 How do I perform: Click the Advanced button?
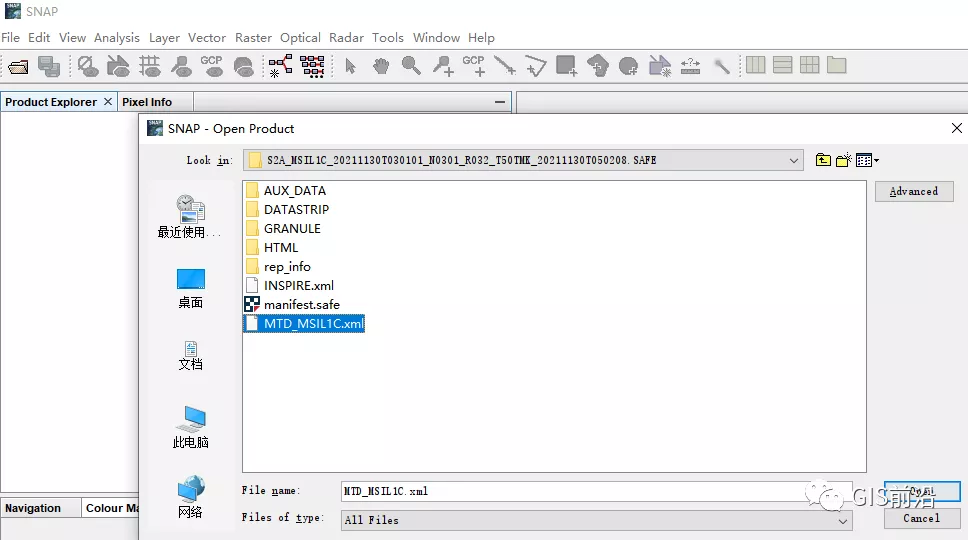(x=914, y=191)
